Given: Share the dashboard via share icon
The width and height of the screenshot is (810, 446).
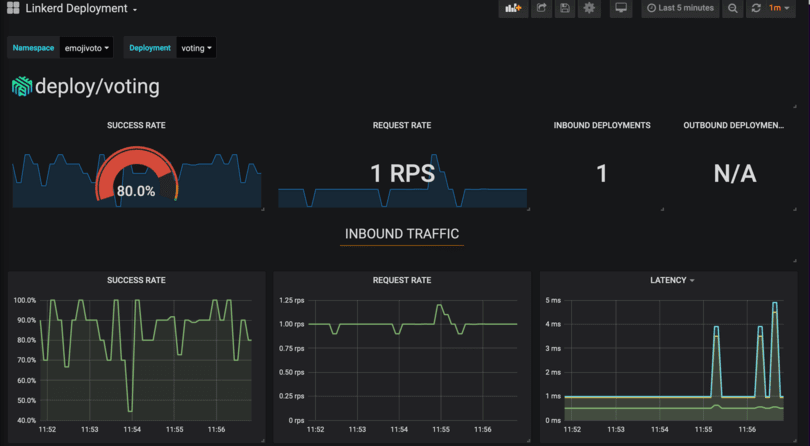Looking at the screenshot, I should tap(541, 8).
